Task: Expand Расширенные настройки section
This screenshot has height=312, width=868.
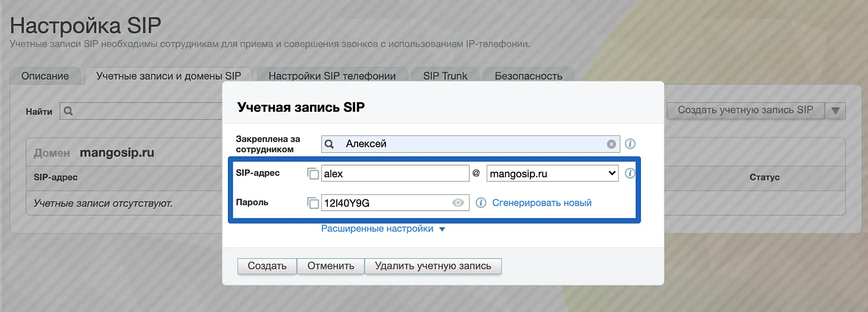Action: click(x=382, y=229)
